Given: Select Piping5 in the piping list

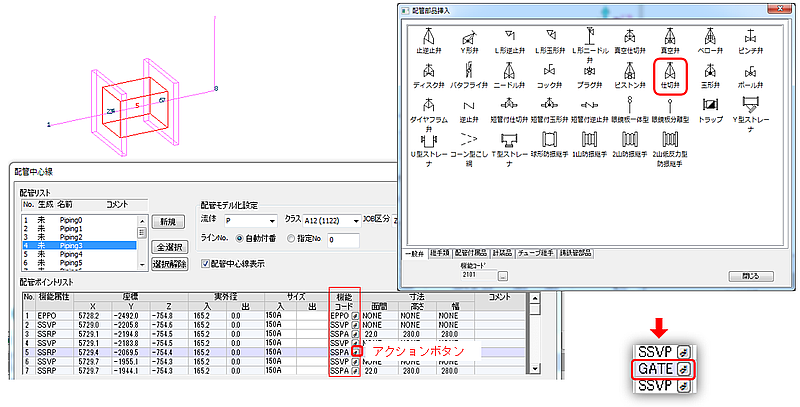Looking at the screenshot, I should pyautogui.click(x=79, y=263).
